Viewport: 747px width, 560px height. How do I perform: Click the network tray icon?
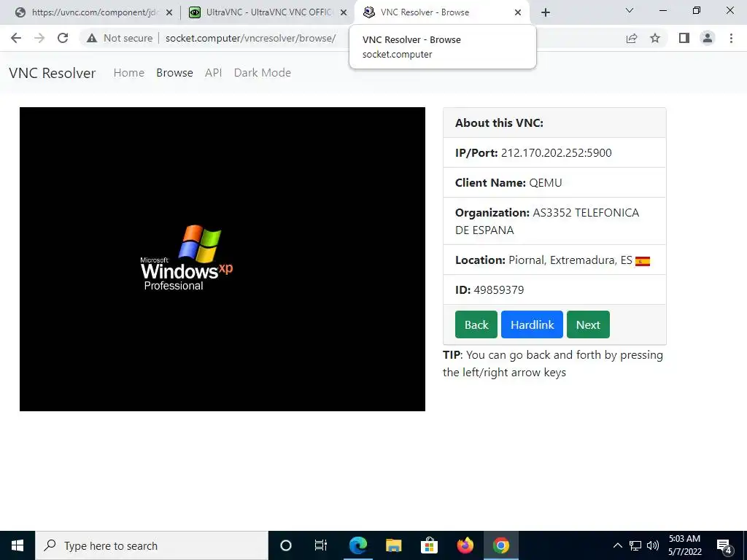point(635,545)
